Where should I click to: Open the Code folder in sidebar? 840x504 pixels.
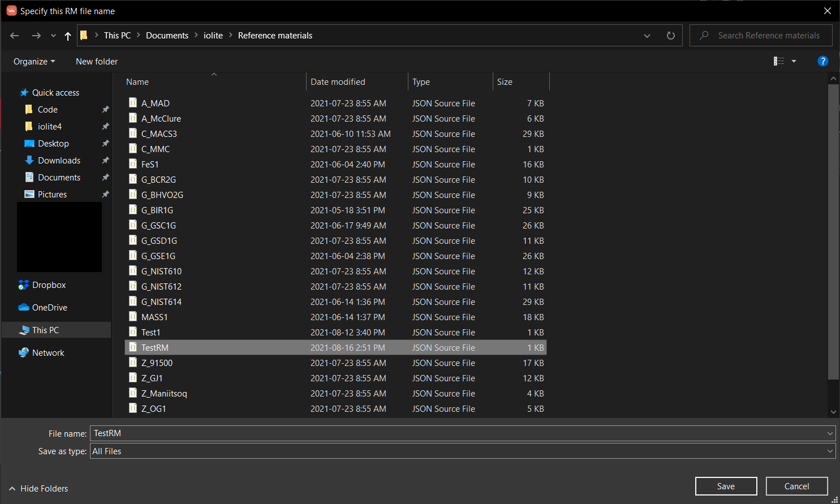coord(48,109)
